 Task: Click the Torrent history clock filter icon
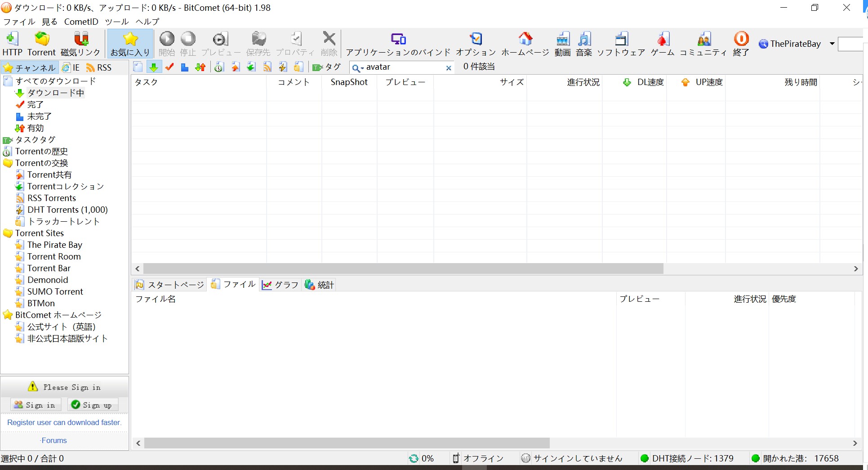[219, 67]
